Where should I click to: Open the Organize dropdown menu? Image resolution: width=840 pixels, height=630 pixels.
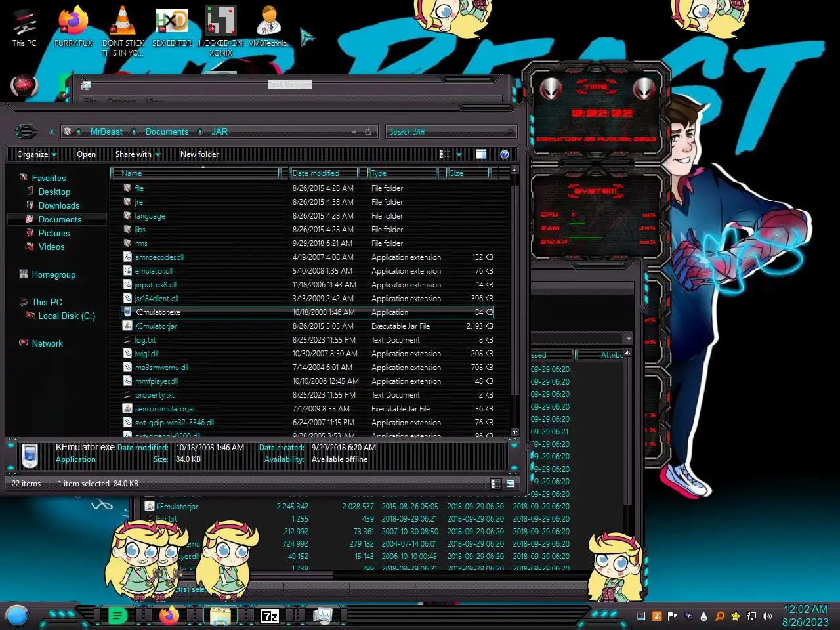tap(37, 154)
